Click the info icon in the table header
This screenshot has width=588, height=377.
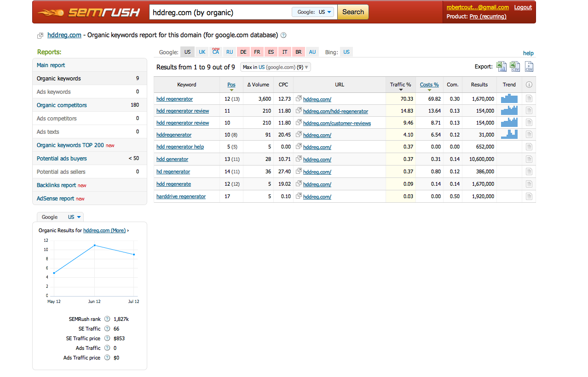tap(529, 85)
